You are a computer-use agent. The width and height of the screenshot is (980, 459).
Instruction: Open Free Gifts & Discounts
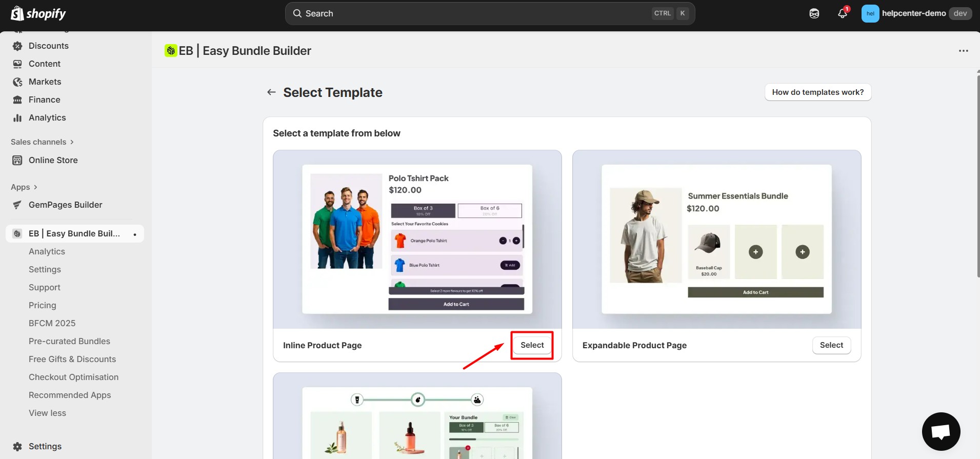point(72,360)
